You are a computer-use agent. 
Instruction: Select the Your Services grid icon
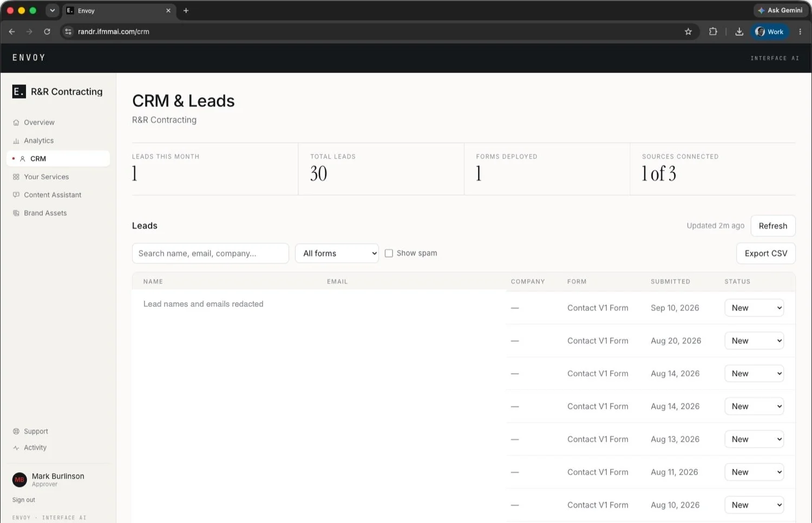[16, 177]
